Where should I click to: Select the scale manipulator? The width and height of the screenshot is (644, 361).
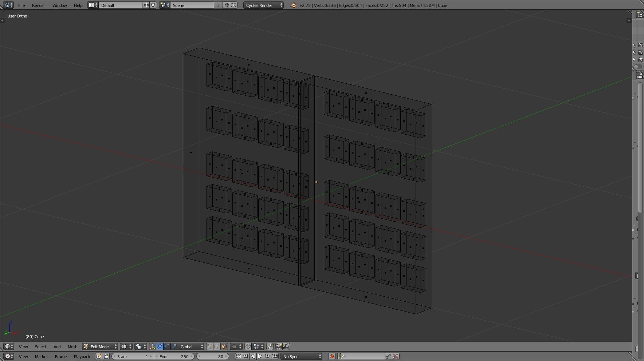[174, 346]
